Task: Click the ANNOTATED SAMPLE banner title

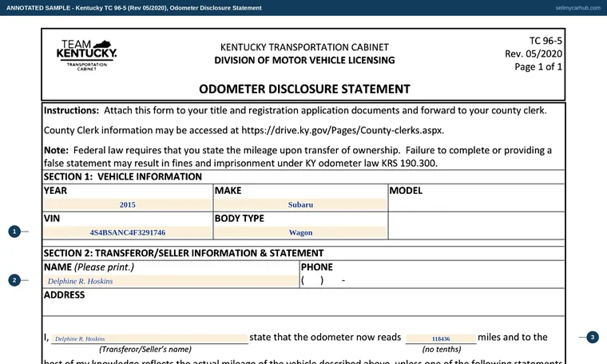Action: tap(134, 8)
